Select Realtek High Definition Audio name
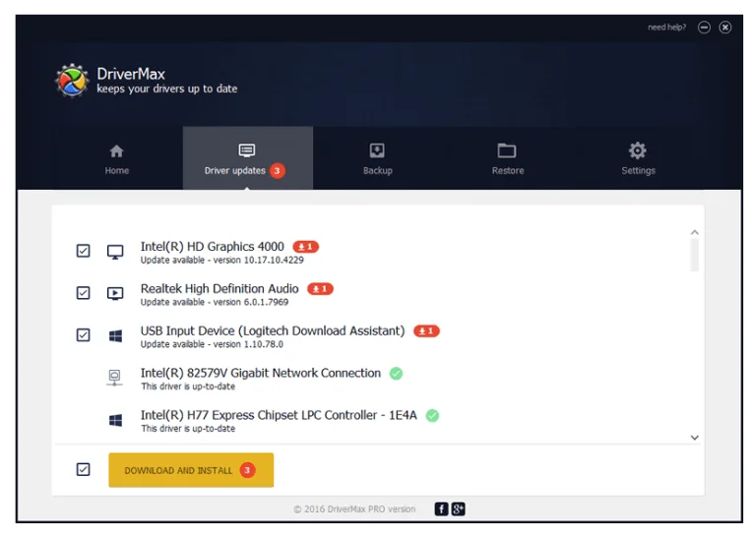Image resolution: width=756 pixels, height=536 pixels. (x=220, y=288)
